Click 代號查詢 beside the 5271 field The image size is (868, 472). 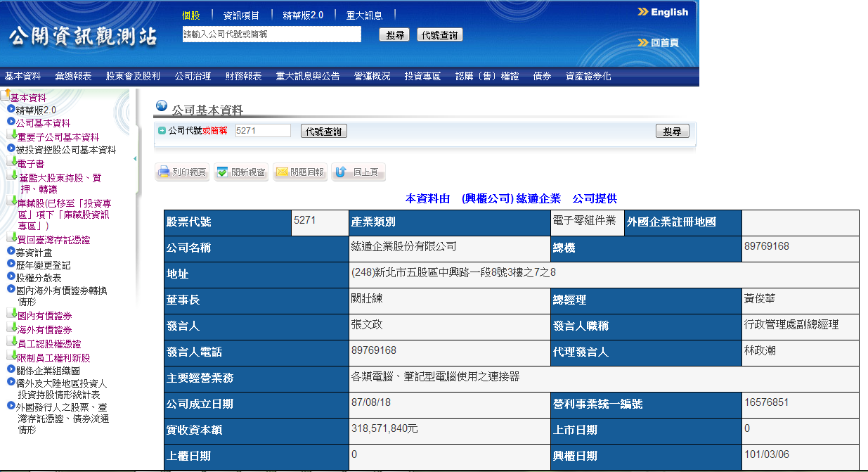point(324,132)
